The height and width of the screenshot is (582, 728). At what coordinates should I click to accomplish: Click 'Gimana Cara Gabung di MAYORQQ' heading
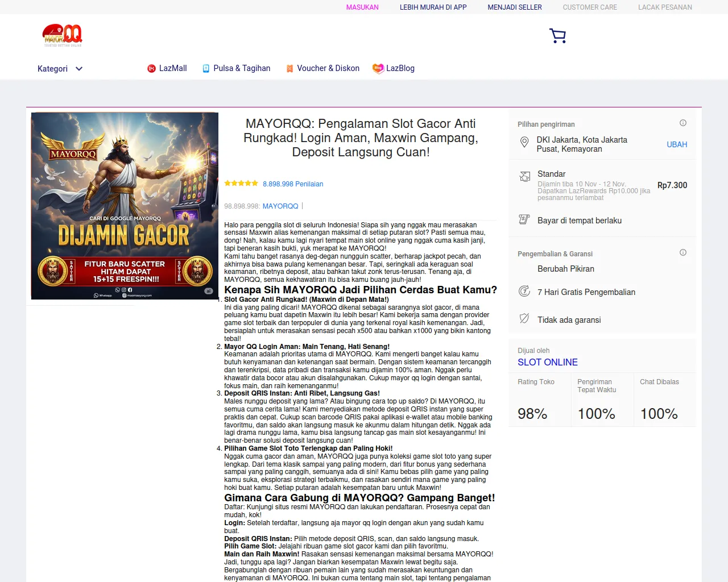click(359, 498)
